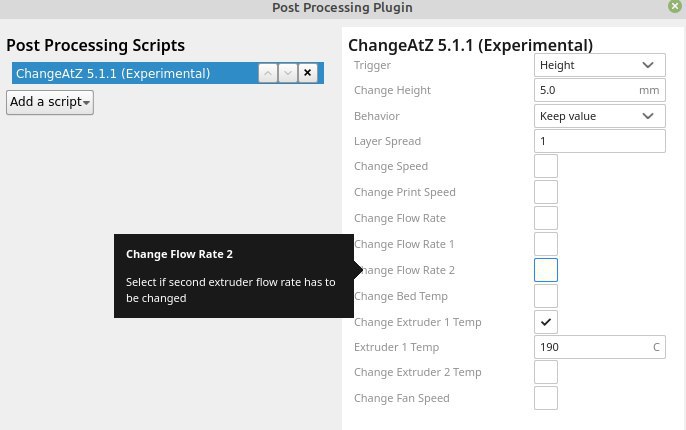Open the Behavior dropdown
This screenshot has height=430, width=686.
[600, 116]
